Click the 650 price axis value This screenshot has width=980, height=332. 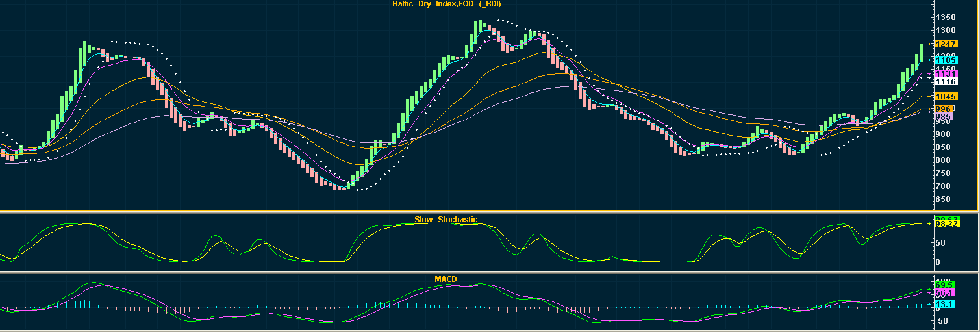944,199
